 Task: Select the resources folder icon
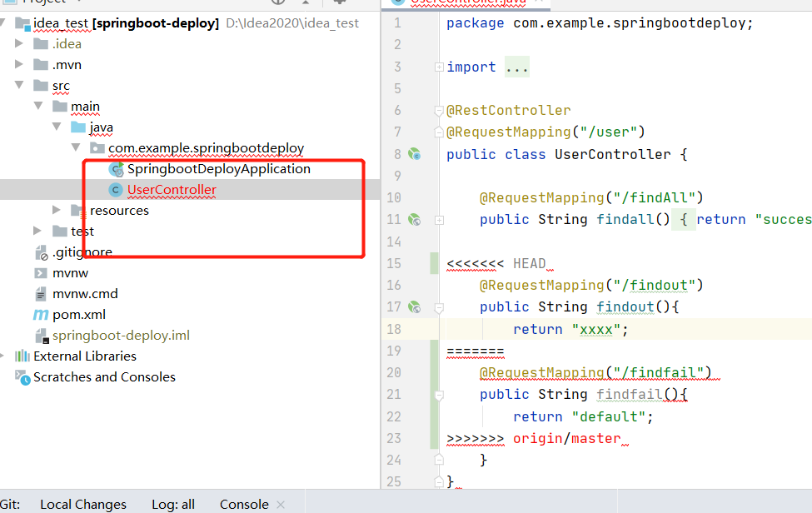pos(78,210)
